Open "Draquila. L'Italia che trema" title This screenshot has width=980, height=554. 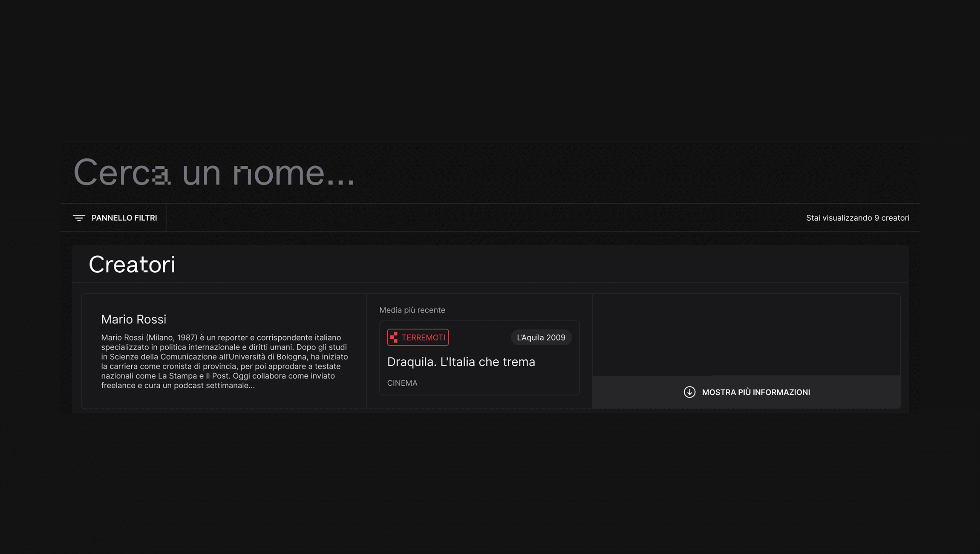point(461,362)
